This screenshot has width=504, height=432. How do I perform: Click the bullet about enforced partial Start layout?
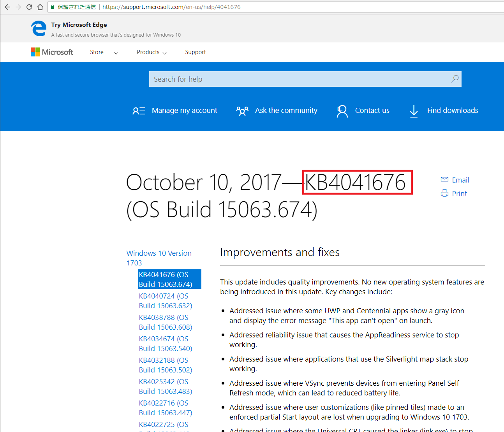point(349,412)
